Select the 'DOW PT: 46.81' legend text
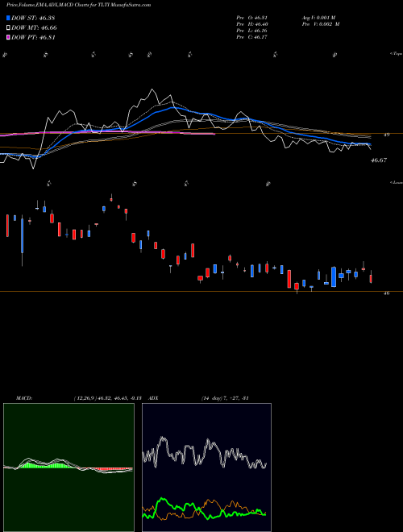Image resolution: width=403 pixels, height=532 pixels. click(x=33, y=38)
